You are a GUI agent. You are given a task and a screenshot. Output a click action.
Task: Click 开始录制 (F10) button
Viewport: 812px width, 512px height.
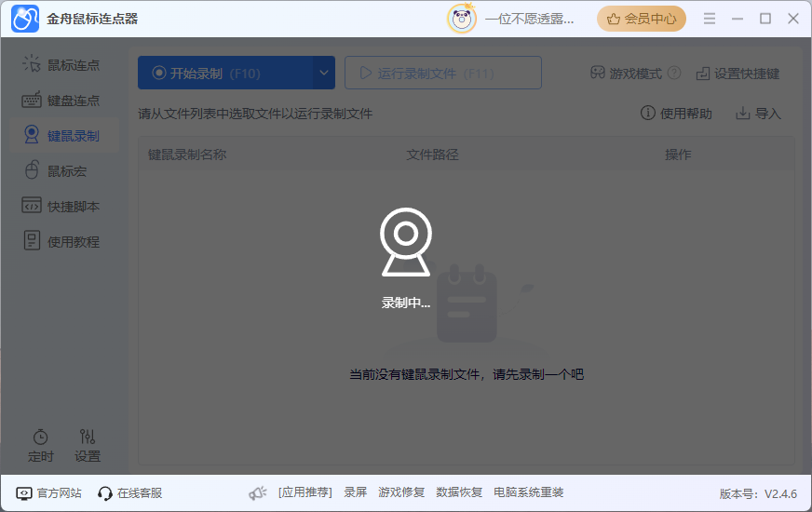pyautogui.click(x=225, y=73)
